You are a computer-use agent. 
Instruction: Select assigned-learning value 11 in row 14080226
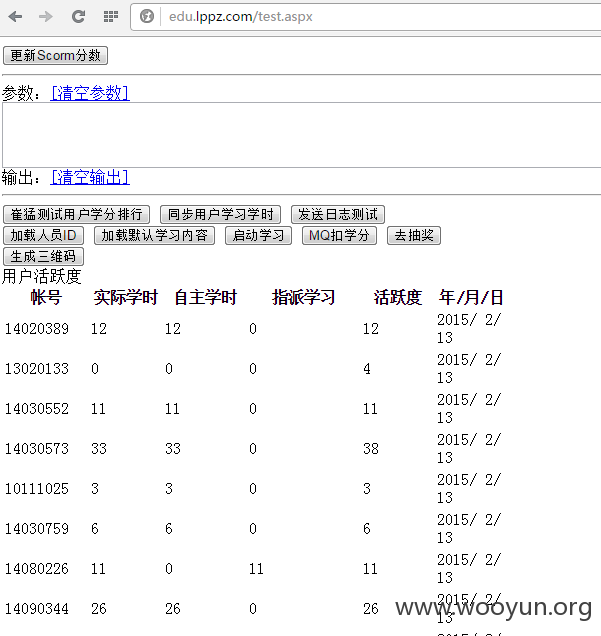tap(256, 569)
